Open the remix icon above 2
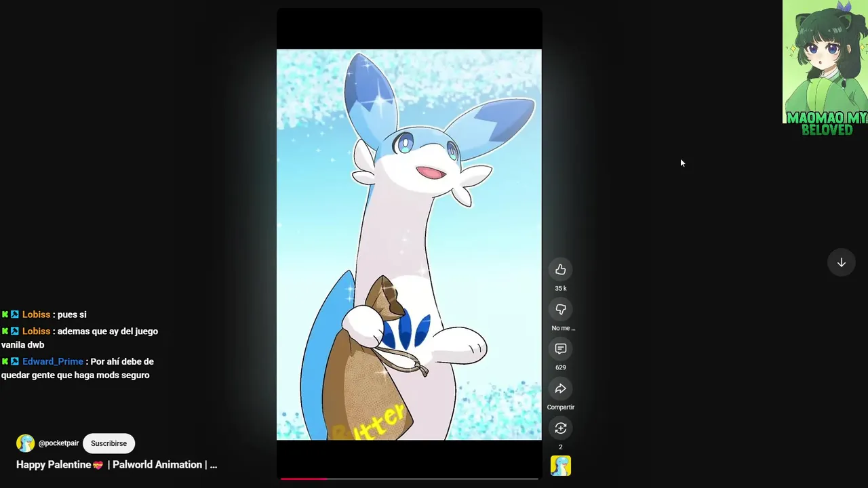The image size is (868, 488). coord(560,428)
